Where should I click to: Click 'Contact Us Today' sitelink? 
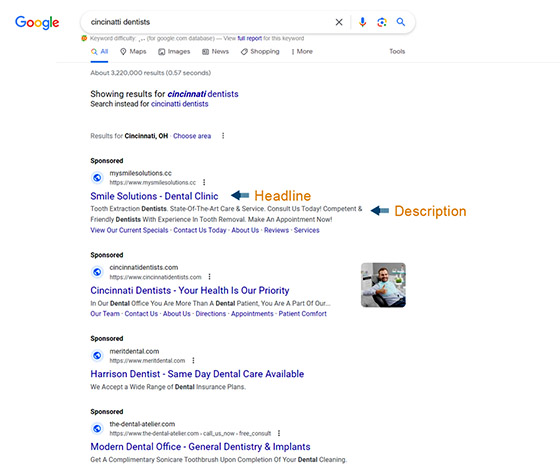pyautogui.click(x=200, y=230)
